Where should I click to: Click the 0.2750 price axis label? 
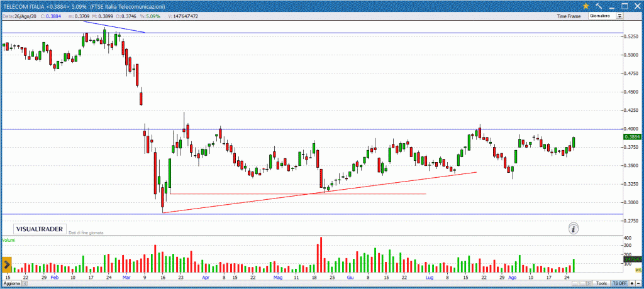tap(631, 221)
